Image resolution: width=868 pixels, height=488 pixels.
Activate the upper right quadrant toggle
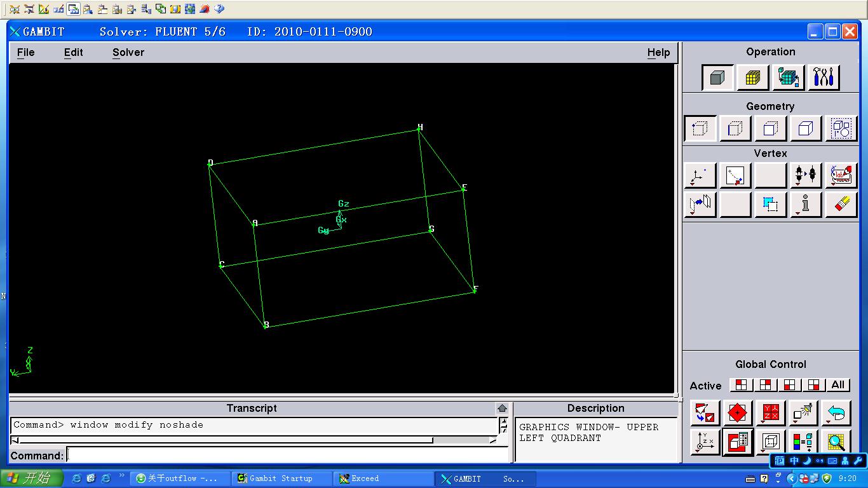(x=765, y=385)
